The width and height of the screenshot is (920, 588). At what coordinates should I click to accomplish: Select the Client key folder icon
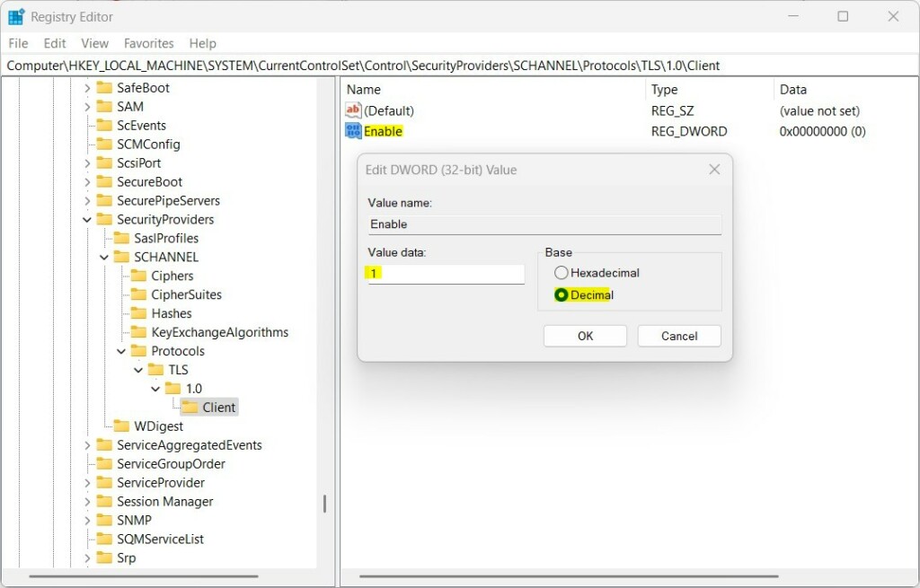(189, 407)
